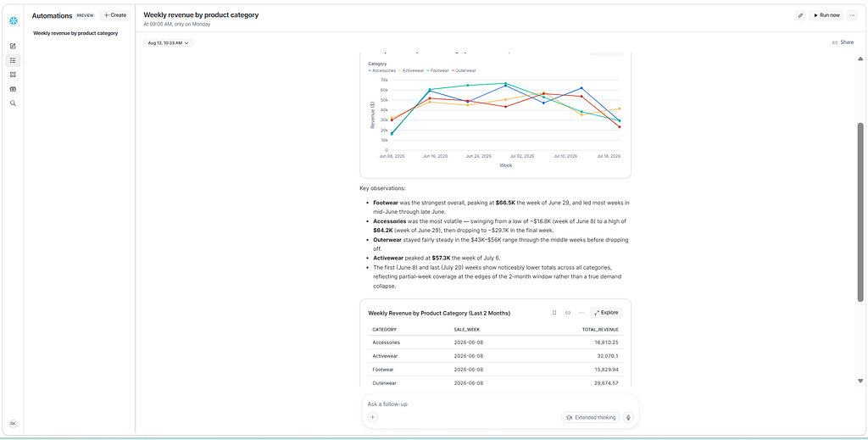Click the Run now button

pyautogui.click(x=826, y=15)
